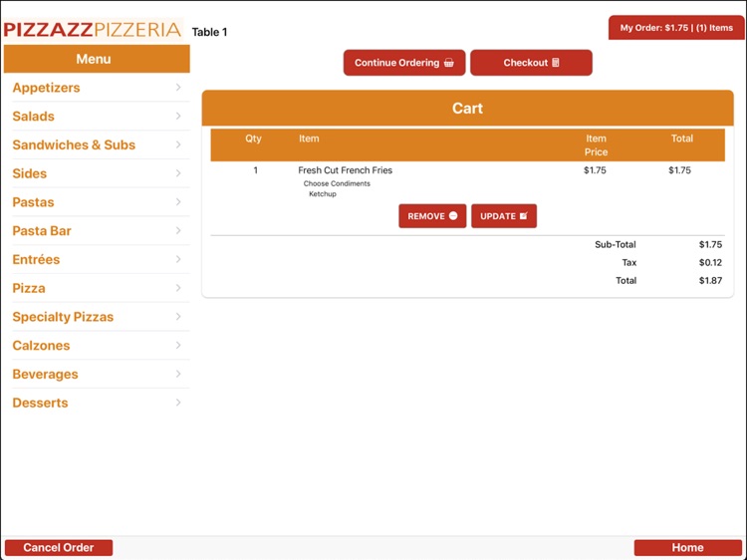
Task: Remove the French Fries item
Action: (432, 216)
